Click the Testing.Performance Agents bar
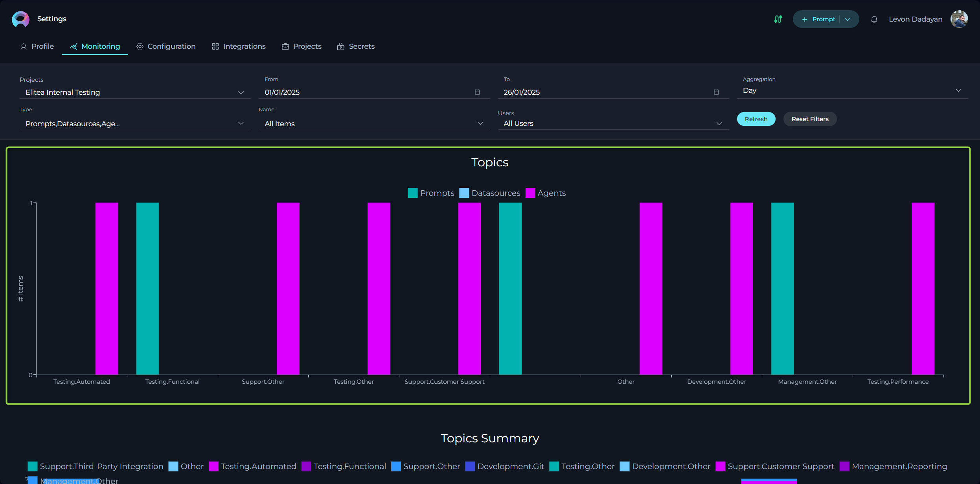 coord(923,289)
